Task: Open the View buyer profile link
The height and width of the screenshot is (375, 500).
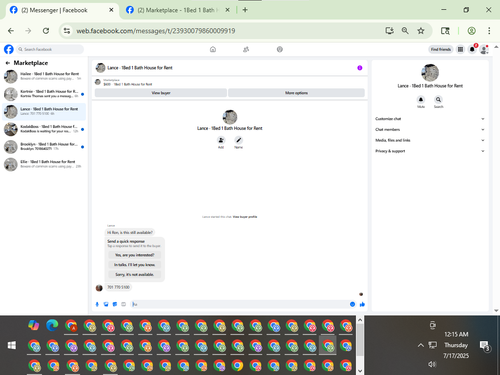Action: (x=245, y=217)
